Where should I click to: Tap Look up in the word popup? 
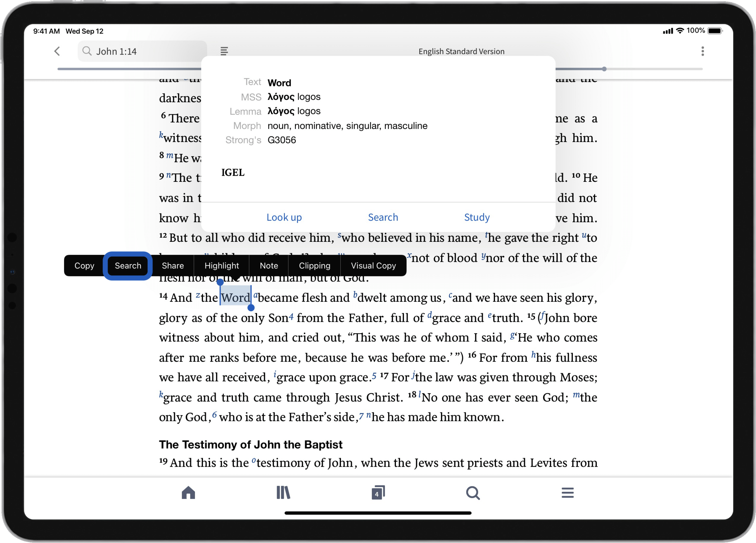pyautogui.click(x=284, y=217)
